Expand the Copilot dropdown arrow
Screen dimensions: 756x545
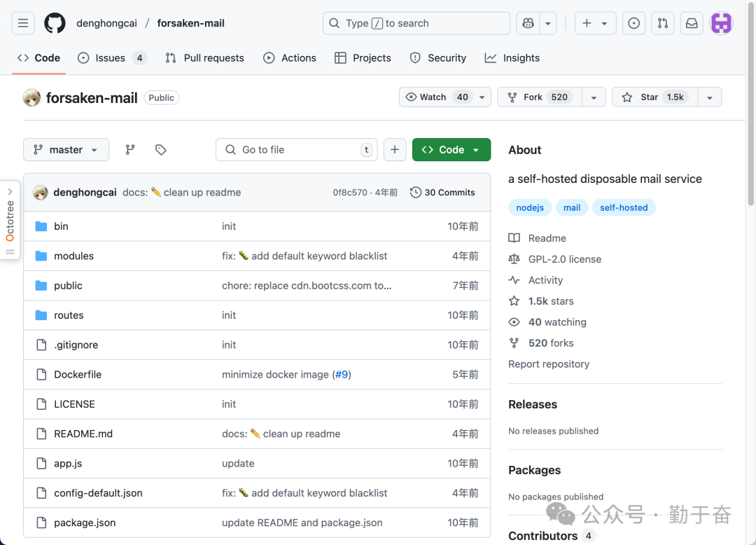coord(547,23)
